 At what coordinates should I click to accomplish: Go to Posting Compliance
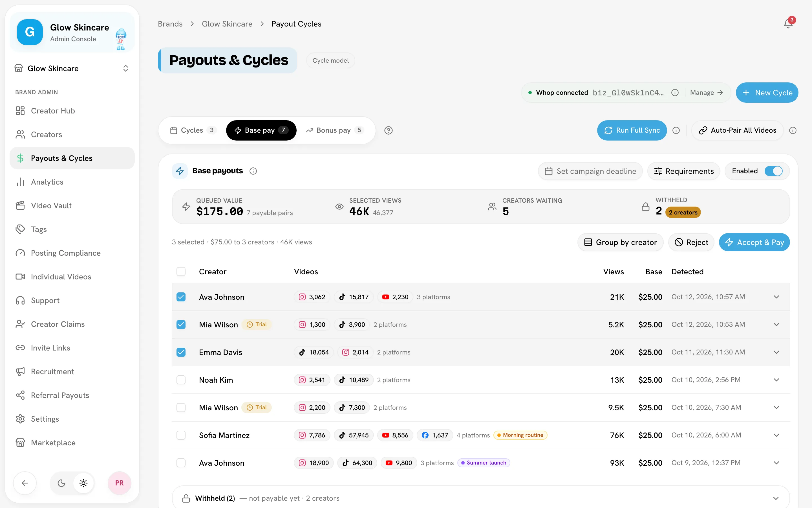click(72, 253)
